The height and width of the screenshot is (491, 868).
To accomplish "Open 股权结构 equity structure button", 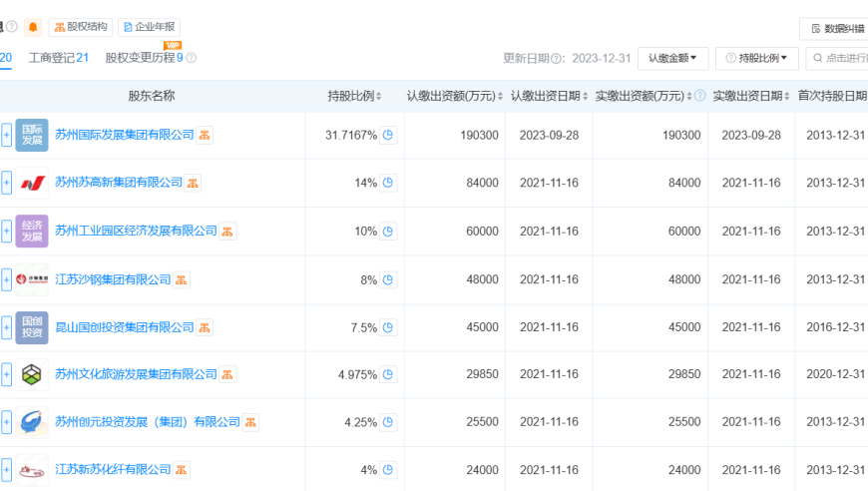I will pyautogui.click(x=80, y=27).
